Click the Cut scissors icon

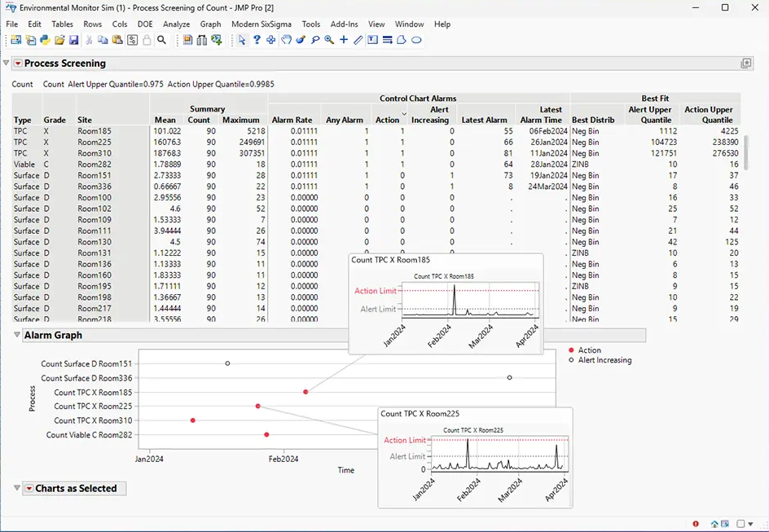[89, 40]
